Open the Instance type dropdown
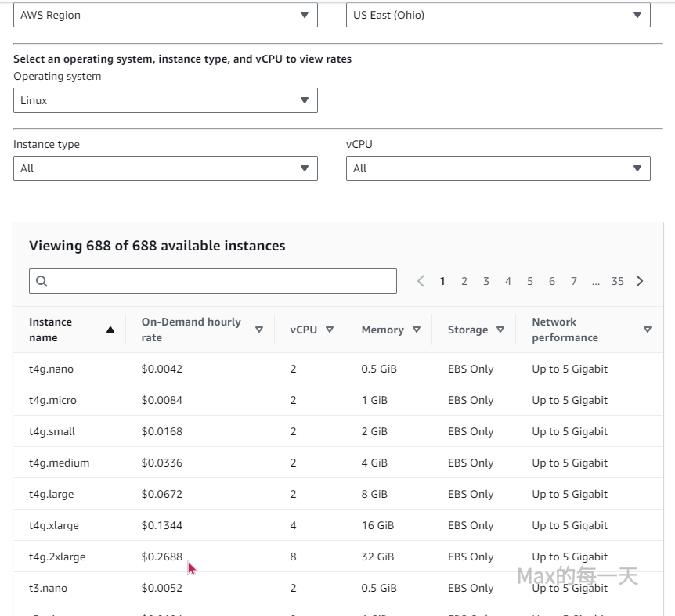Image resolution: width=675 pixels, height=616 pixels. click(x=165, y=168)
